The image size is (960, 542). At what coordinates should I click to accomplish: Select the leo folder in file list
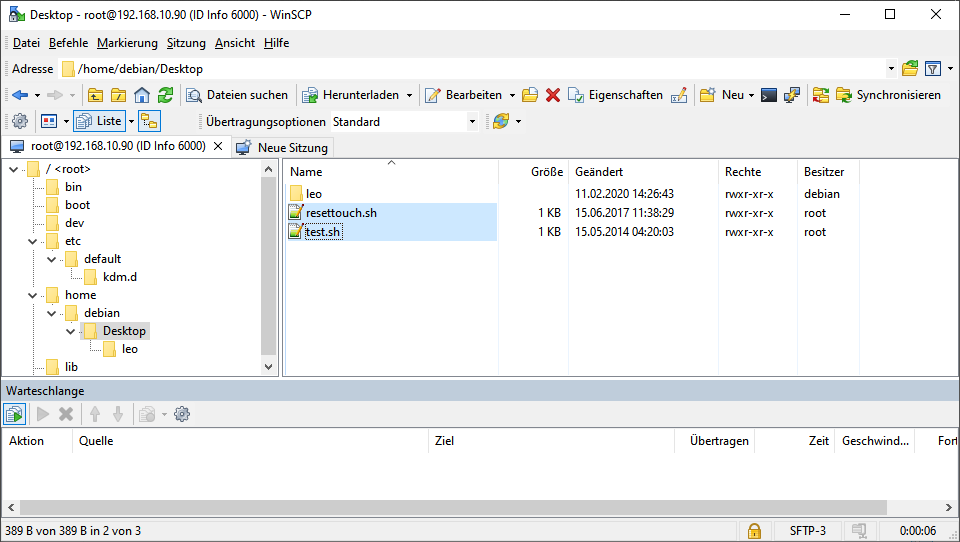(314, 194)
